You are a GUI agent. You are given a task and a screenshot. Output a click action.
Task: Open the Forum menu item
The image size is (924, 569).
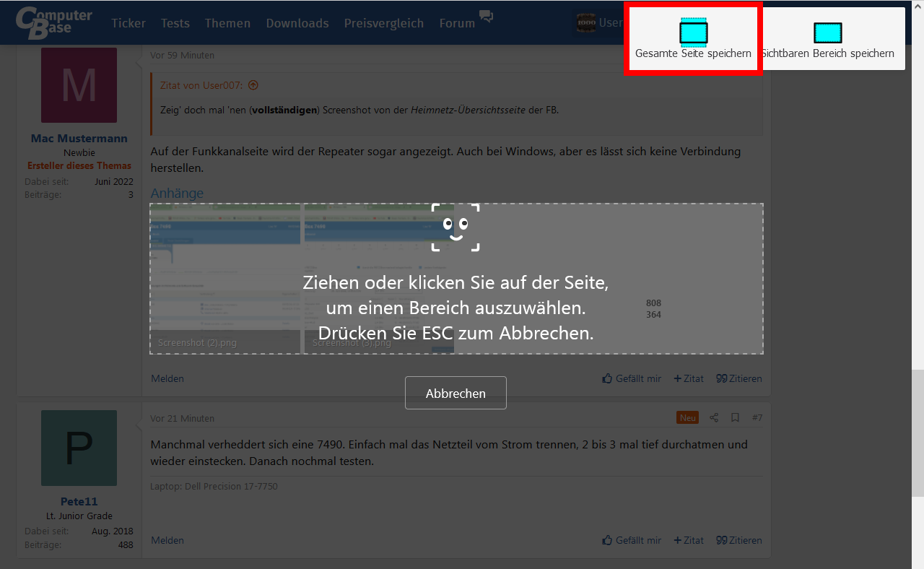coord(456,22)
